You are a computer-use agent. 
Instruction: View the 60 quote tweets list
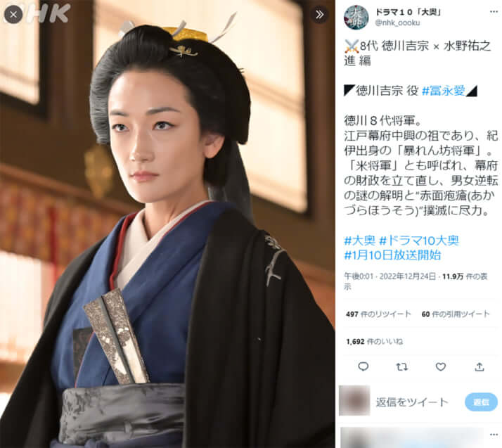click(x=456, y=314)
